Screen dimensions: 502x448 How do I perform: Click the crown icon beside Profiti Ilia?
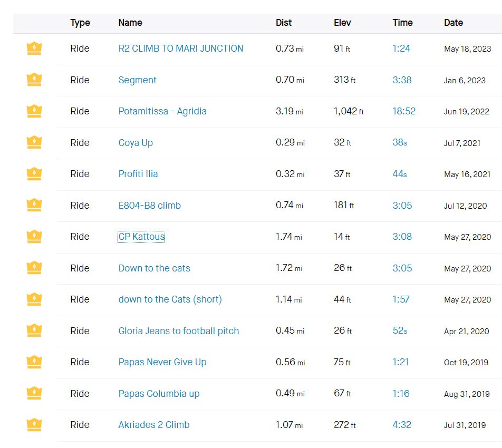click(x=34, y=174)
